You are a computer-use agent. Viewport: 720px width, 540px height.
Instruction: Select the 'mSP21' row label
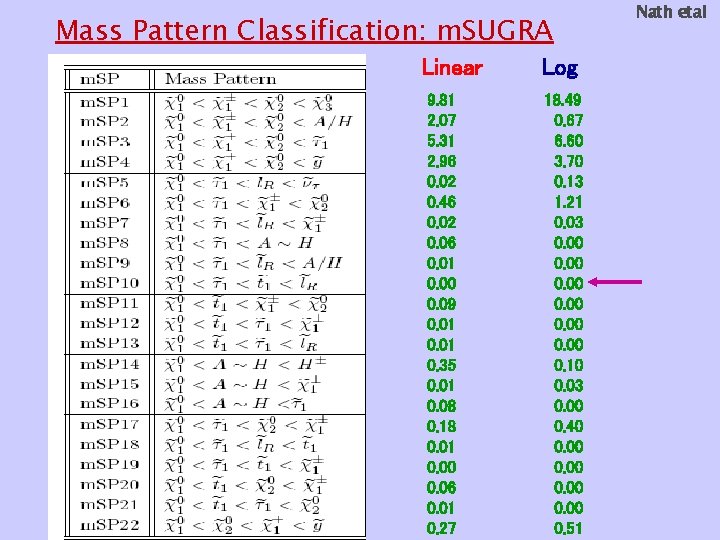coord(109,505)
